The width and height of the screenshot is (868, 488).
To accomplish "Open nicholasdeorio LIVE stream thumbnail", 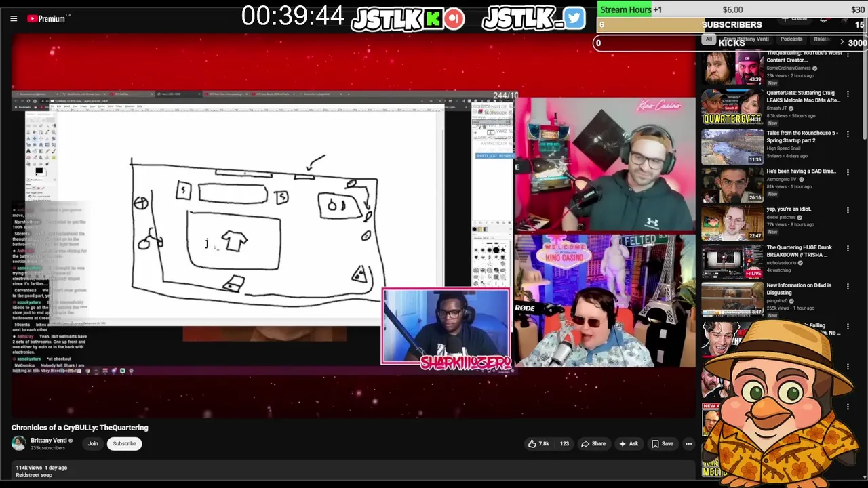I will click(732, 260).
